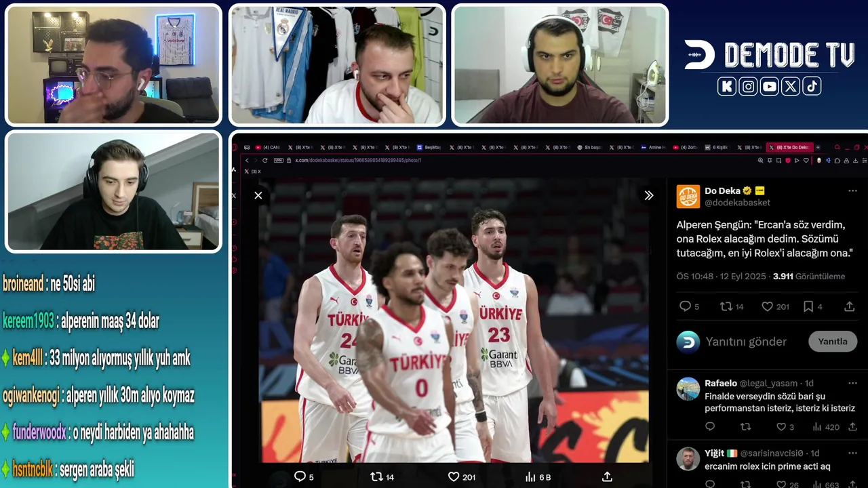Image resolution: width=868 pixels, height=488 pixels.
Task: Click the tweet text 'Alperen Şengün: Ercan'a söz verdim'
Action: pos(764,239)
